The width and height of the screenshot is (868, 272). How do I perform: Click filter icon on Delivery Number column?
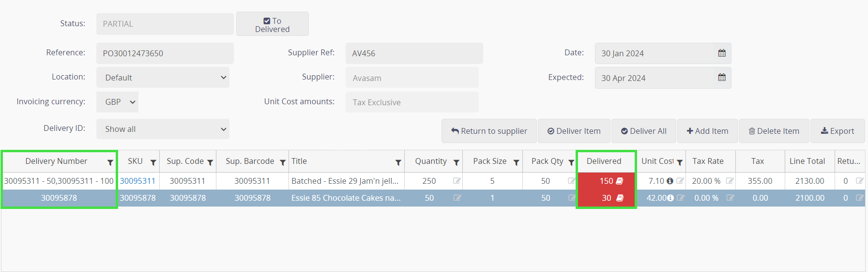pyautogui.click(x=110, y=162)
